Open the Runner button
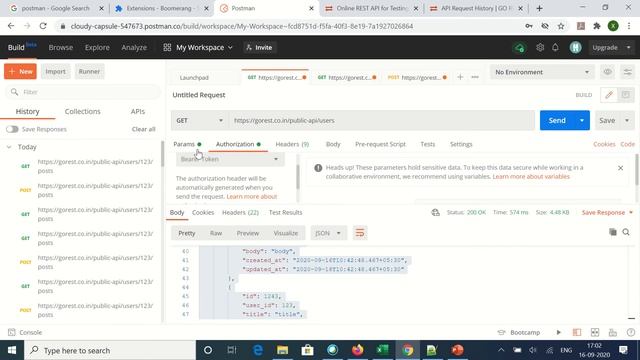 point(89,71)
